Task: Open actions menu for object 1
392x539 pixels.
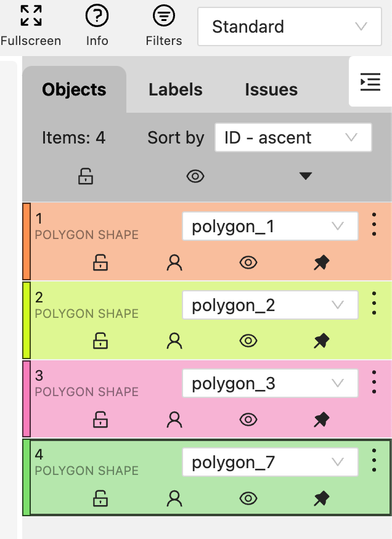Action: [374, 225]
